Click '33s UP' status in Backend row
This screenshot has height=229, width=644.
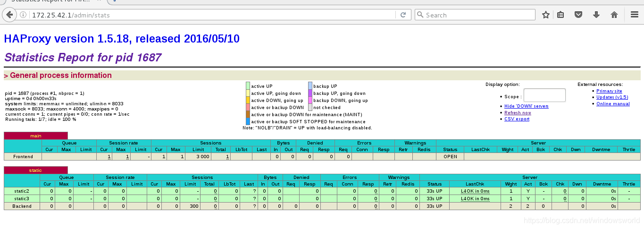434,206
